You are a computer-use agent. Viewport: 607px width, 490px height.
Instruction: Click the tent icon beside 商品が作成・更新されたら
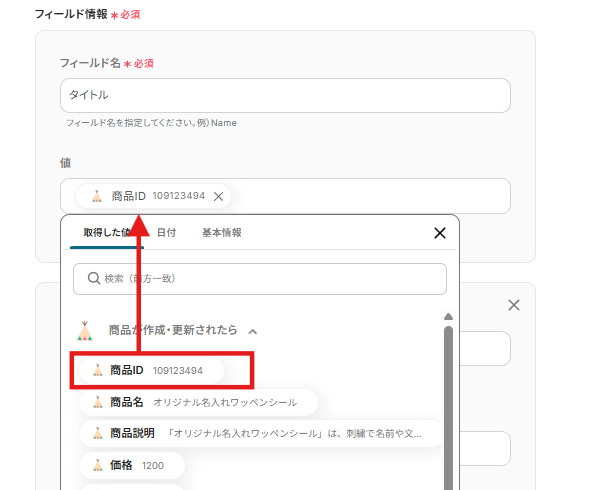(85, 331)
